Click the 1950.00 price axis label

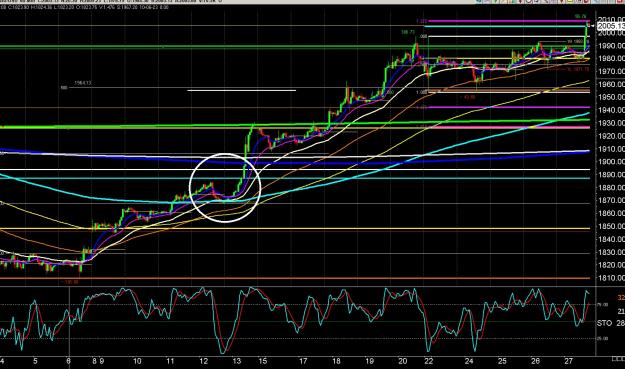[x=611, y=97]
